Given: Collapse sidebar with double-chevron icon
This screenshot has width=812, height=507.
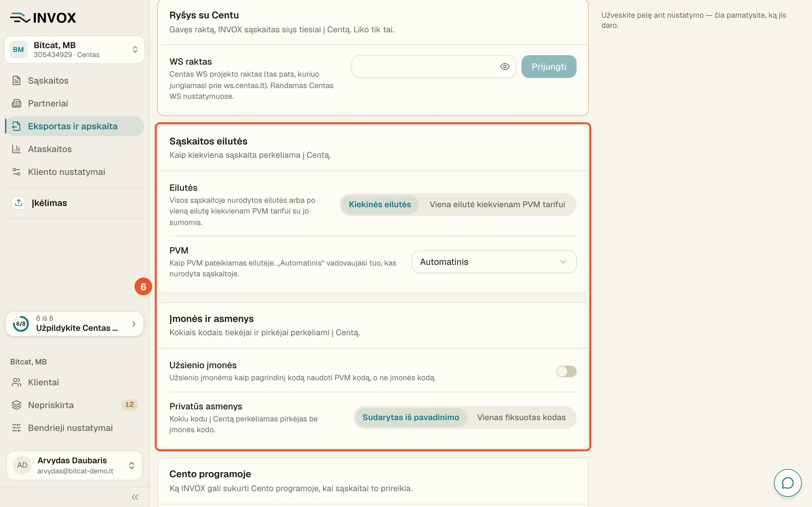Looking at the screenshot, I should pyautogui.click(x=135, y=497).
